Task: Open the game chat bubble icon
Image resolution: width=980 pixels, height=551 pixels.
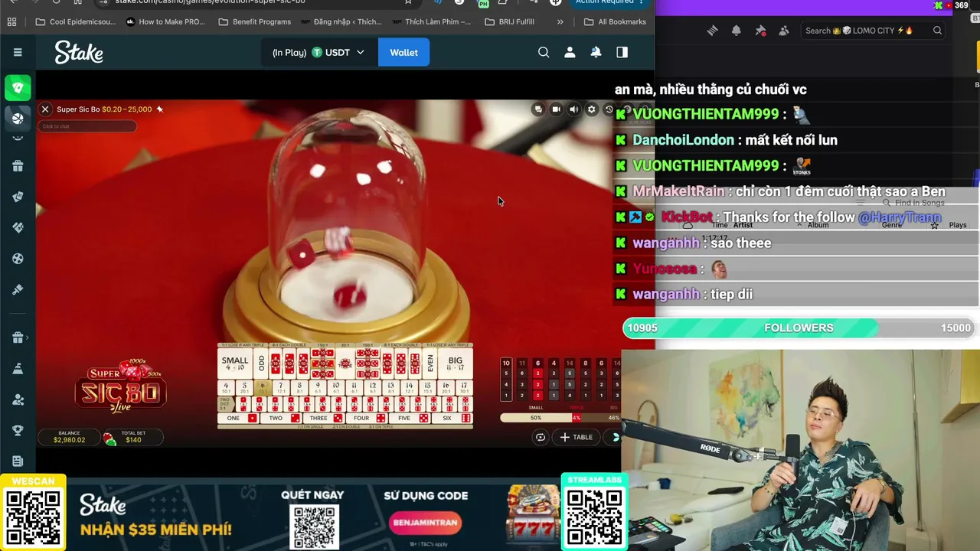Action: pos(538,109)
